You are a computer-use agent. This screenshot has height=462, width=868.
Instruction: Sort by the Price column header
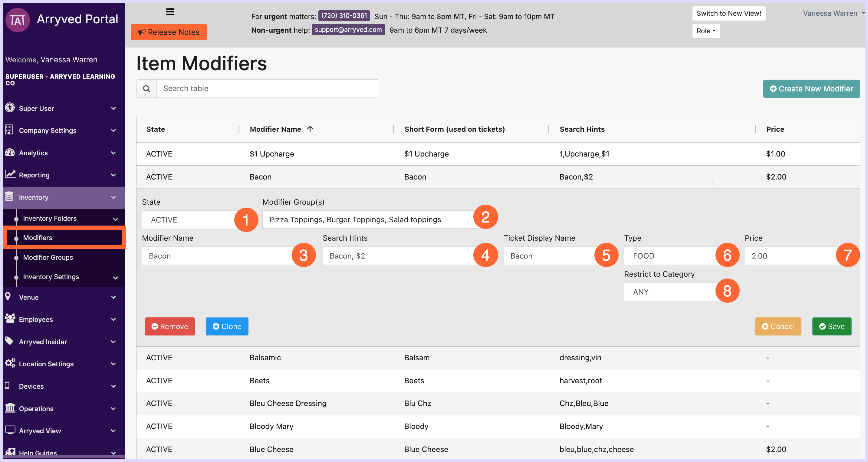click(775, 129)
